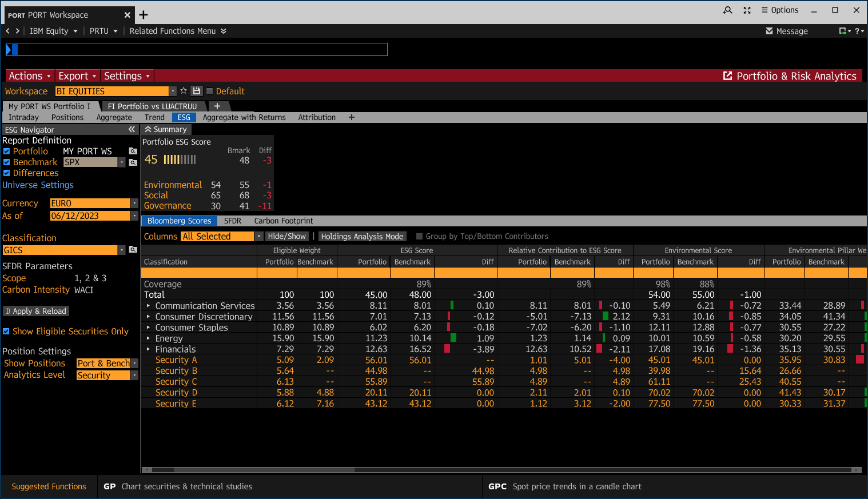Open the help question mark menu
The image size is (868, 499).
(x=859, y=31)
